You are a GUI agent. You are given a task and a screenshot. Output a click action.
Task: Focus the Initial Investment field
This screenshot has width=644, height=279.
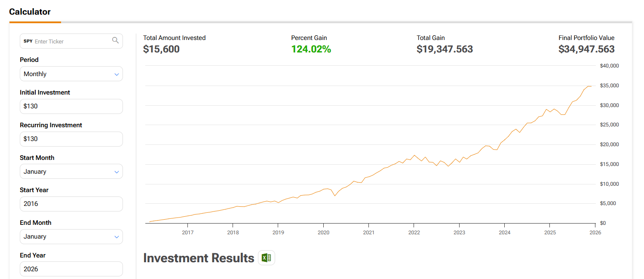click(x=71, y=106)
